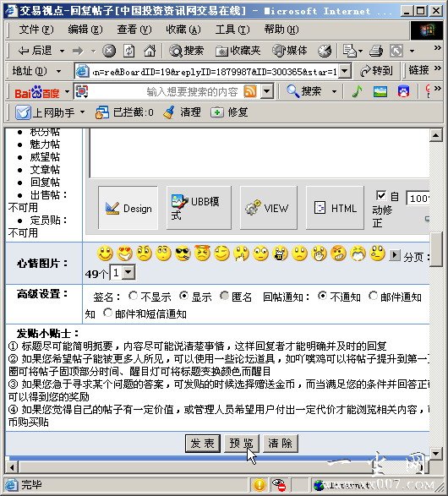Open the 工具(T) menu
This screenshot has width=448, height=496.
[232, 30]
